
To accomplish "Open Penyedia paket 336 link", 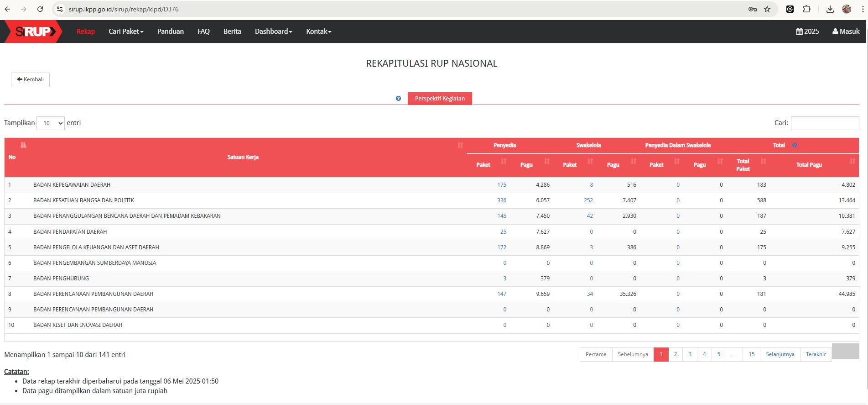I will coord(502,200).
